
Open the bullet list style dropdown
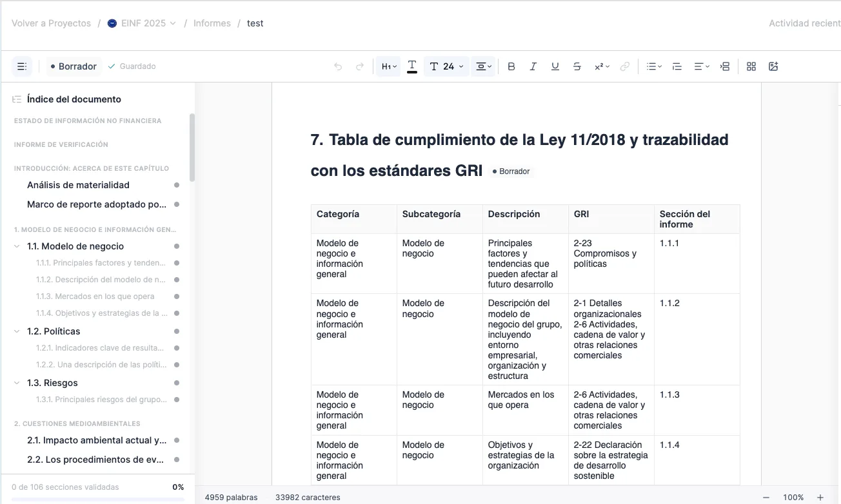(x=654, y=66)
